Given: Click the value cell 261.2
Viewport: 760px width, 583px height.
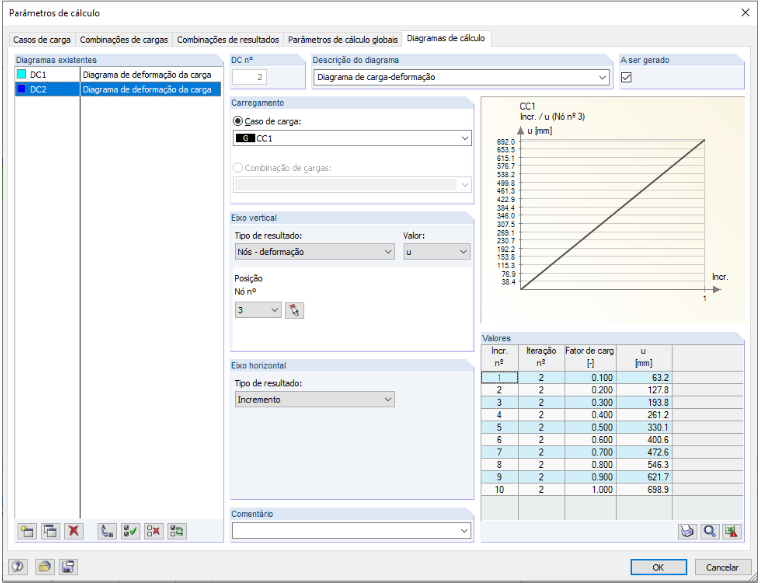Looking at the screenshot, I should point(644,415).
